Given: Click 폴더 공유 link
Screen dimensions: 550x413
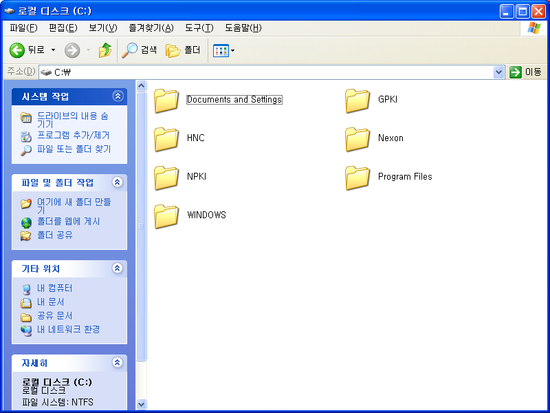Looking at the screenshot, I should [55, 235].
